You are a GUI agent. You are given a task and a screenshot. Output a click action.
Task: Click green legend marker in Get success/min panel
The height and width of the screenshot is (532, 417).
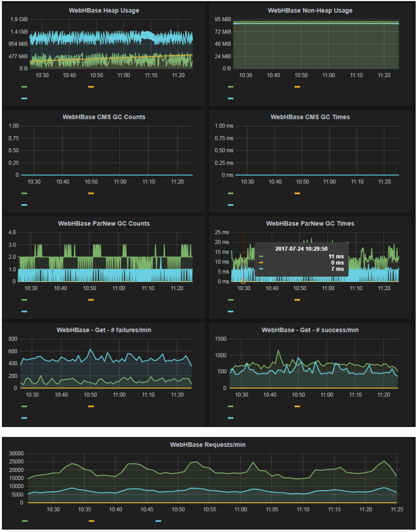pos(231,406)
